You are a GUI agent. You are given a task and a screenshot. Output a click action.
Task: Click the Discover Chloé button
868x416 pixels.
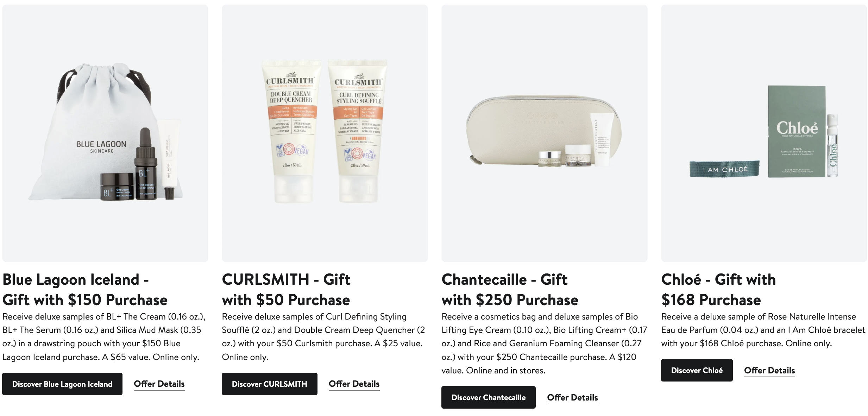point(697,370)
